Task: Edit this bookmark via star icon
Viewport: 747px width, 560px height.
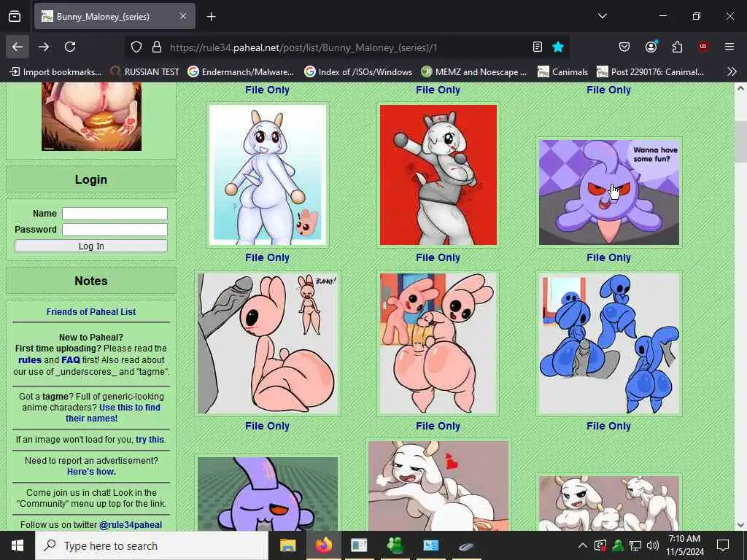Action: [x=558, y=47]
